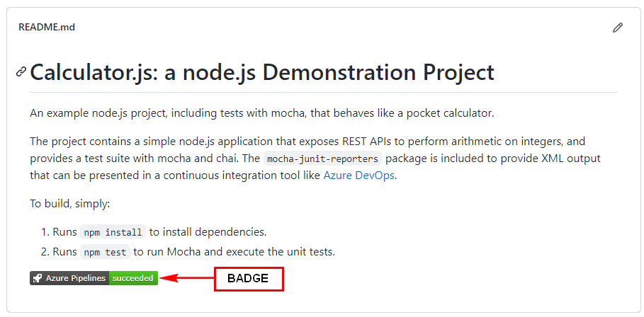Select the README.md file name label
Viewport: 644px width, 317px height.
[47, 28]
